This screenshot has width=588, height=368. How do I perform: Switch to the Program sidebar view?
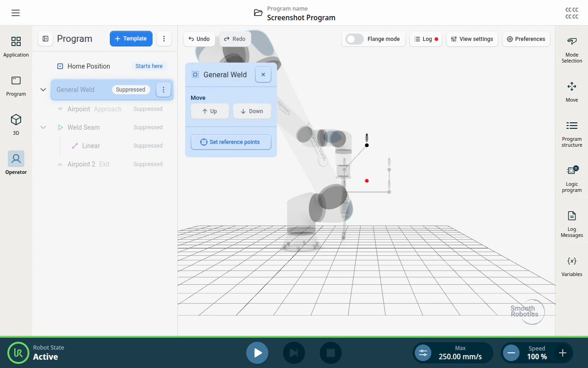click(16, 86)
